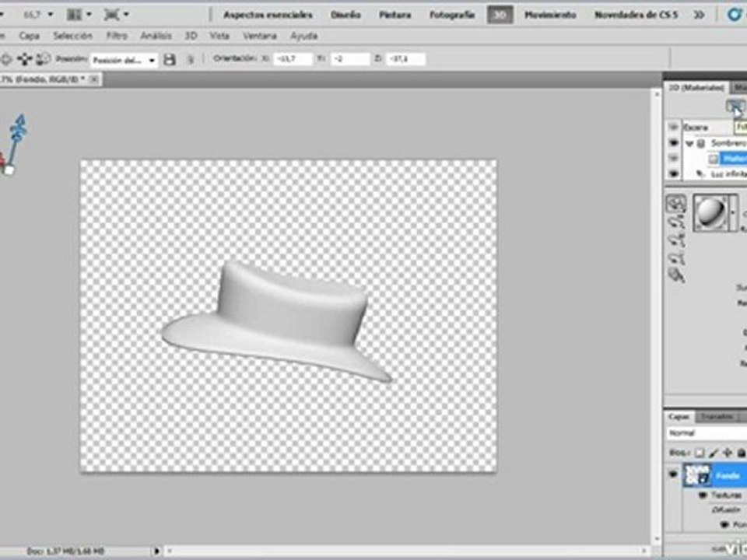
Task: Toggle visibility of the Sombrero mesh
Action: tap(673, 143)
